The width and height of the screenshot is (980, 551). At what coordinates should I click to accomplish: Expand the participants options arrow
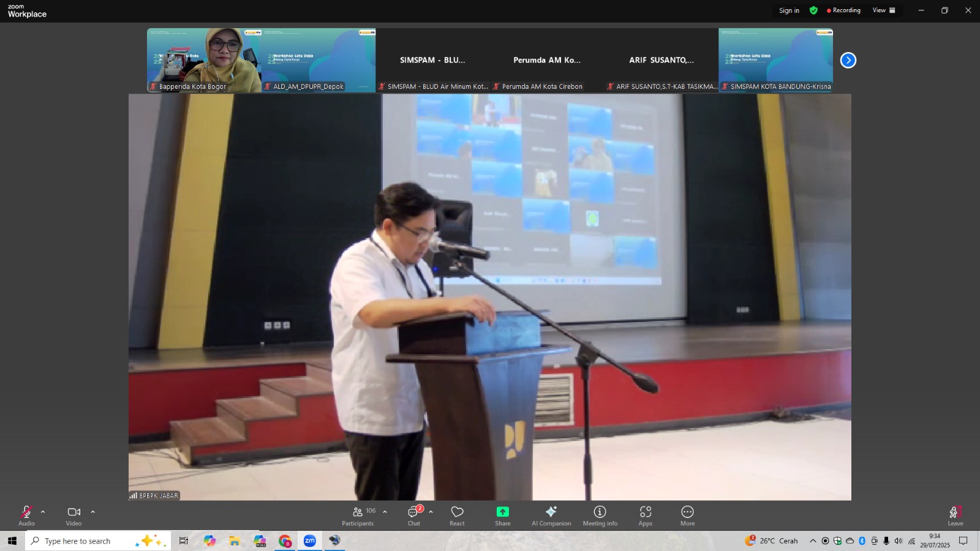pos(385,512)
